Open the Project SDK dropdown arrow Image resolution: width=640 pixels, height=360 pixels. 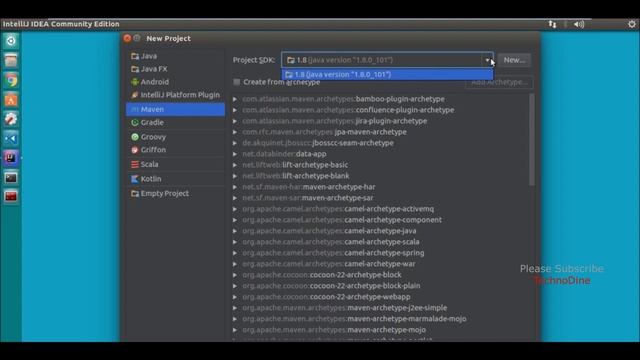coord(487,60)
